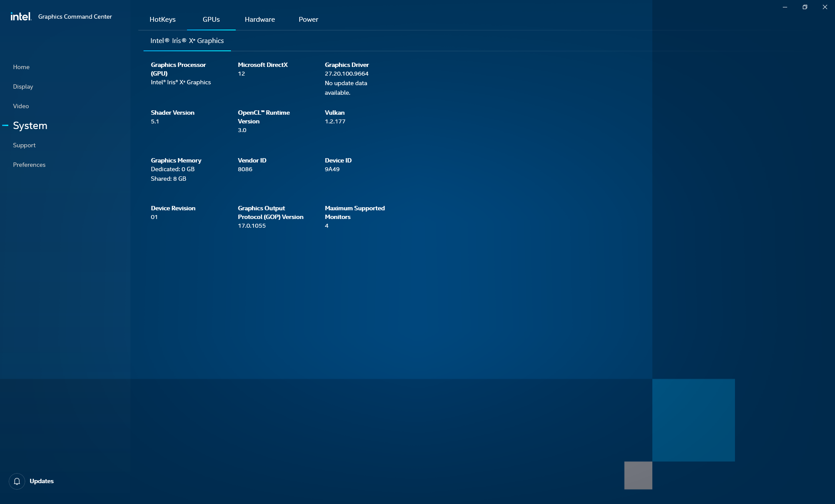Open the Hardware tab
Image resolution: width=835 pixels, height=504 pixels.
260,20
